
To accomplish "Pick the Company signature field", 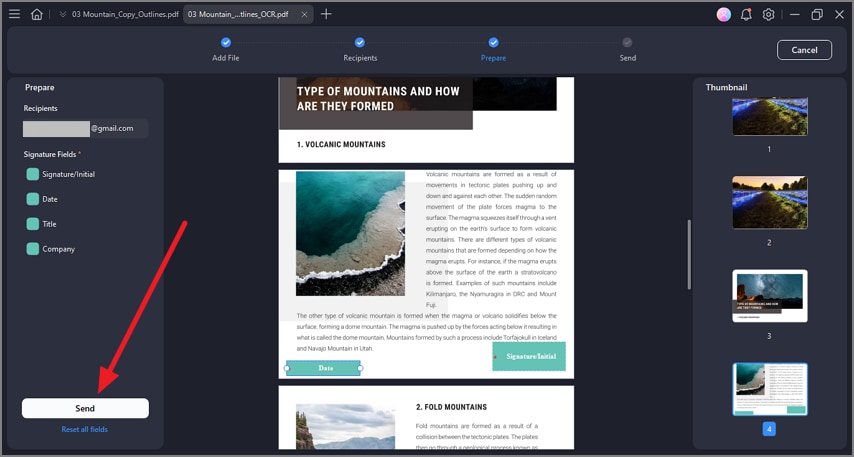I will (51, 249).
